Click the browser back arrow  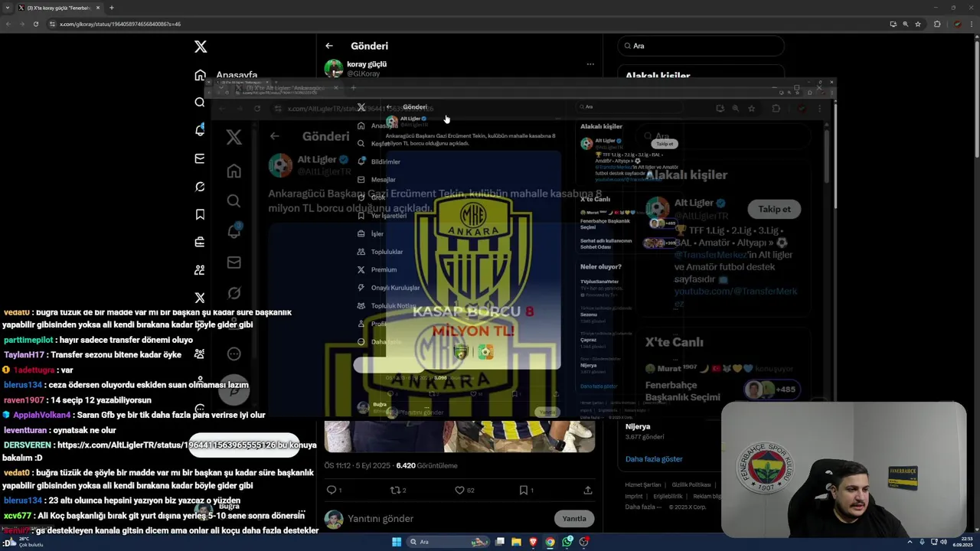pyautogui.click(x=8, y=24)
